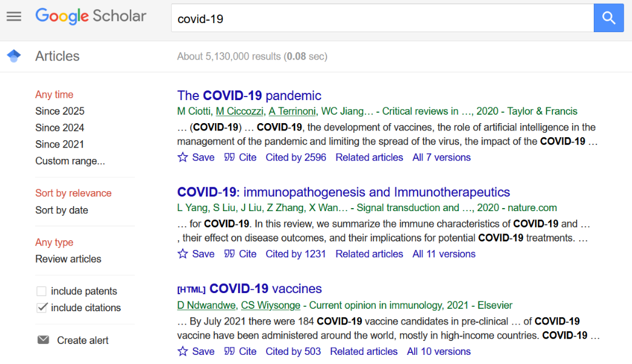Click the Google Scholar logo
Screen dimensions: 632x364
[x=90, y=16]
